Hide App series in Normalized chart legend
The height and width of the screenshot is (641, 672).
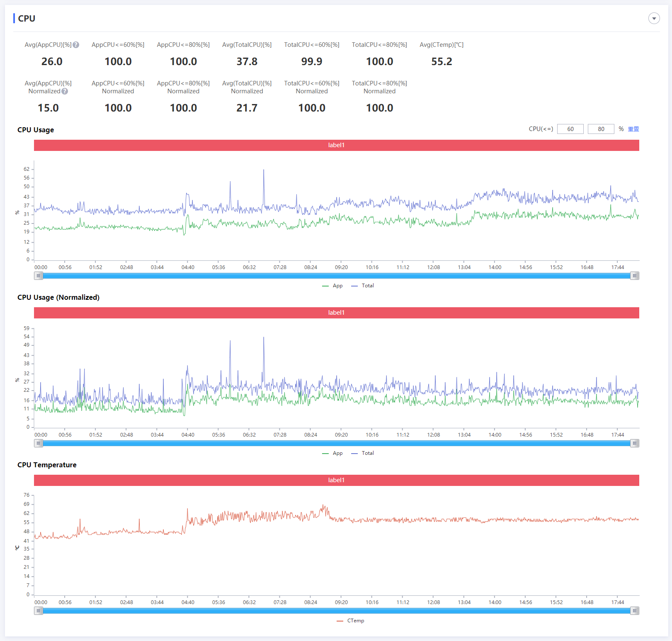click(x=333, y=453)
